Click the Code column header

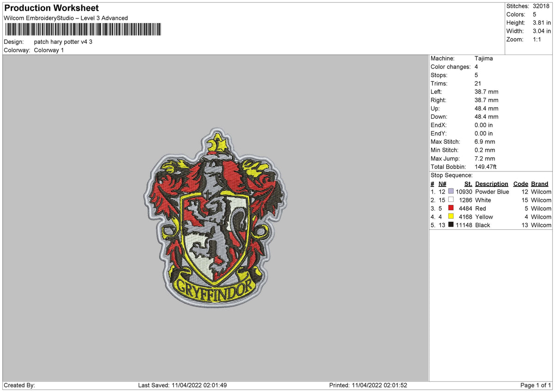[x=521, y=184]
